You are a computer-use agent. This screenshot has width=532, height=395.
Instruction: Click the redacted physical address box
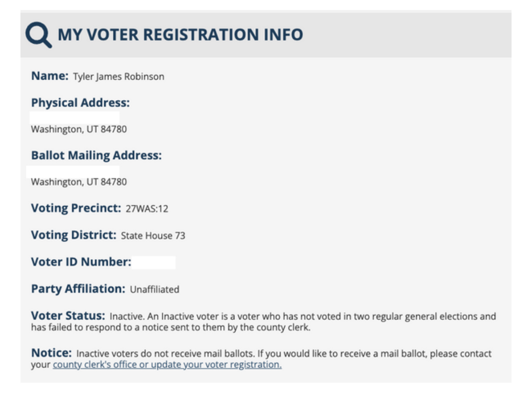click(75, 117)
